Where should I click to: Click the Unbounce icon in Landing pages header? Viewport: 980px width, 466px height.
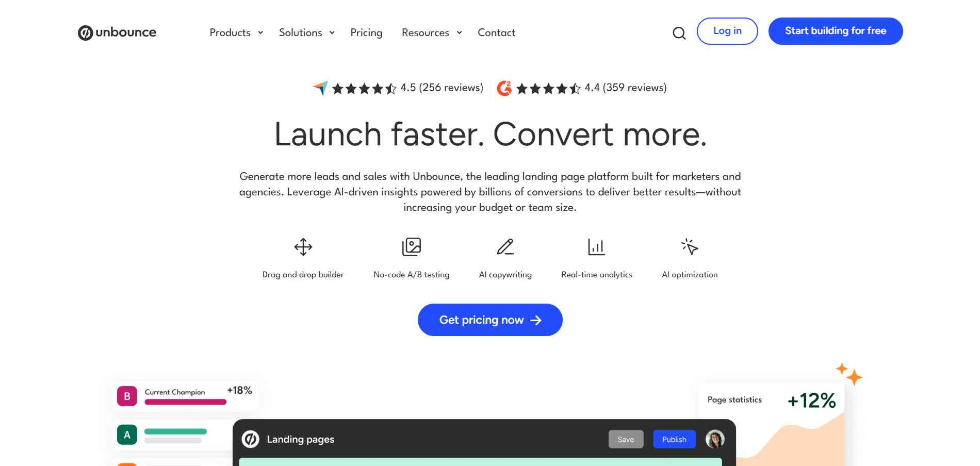pos(251,439)
